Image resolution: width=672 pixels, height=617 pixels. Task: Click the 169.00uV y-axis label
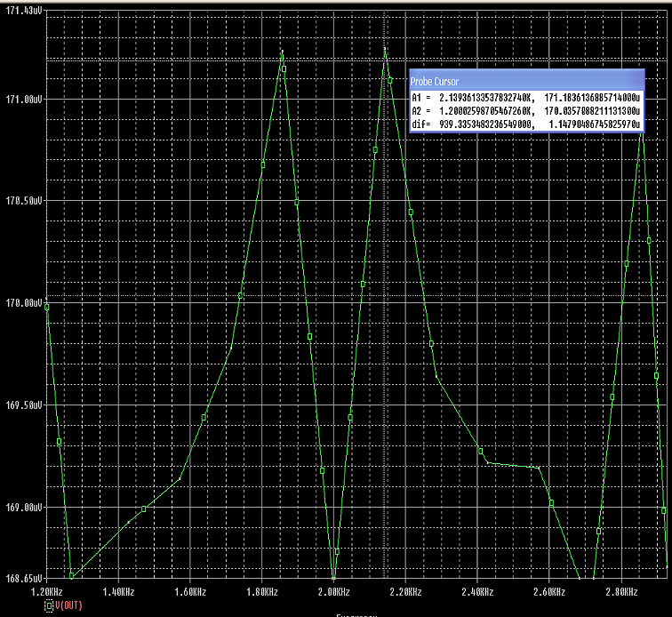[x=24, y=508]
